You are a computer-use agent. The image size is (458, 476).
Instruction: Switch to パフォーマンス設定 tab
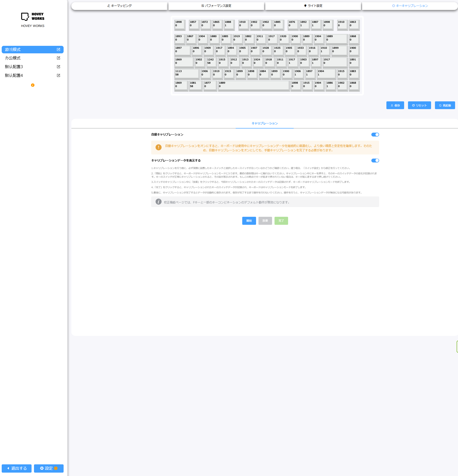tap(216, 6)
